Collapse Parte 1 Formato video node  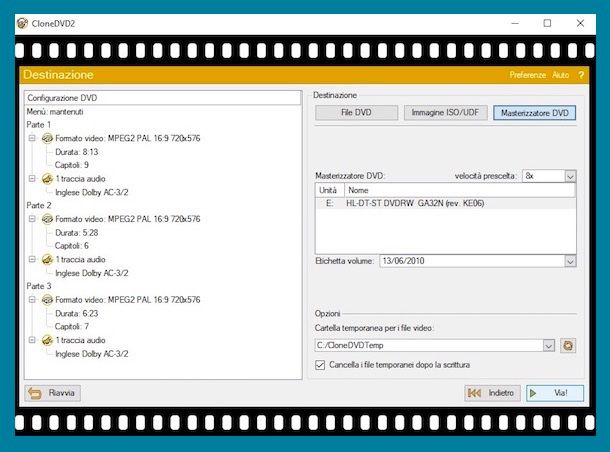pos(32,138)
